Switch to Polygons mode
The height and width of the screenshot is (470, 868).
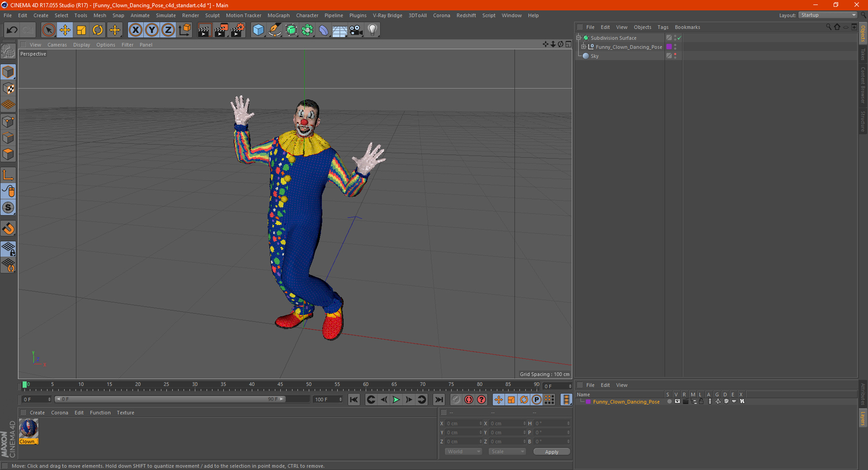tap(8, 154)
